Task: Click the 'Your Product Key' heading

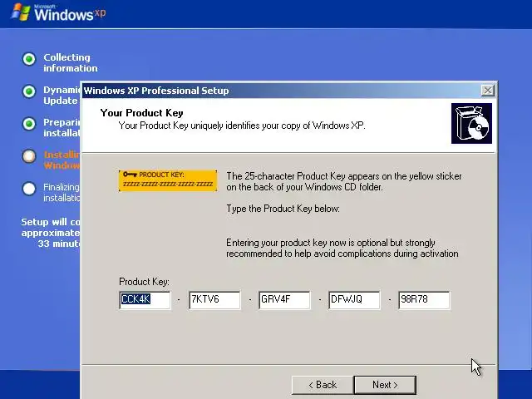Action: pyautogui.click(x=142, y=113)
